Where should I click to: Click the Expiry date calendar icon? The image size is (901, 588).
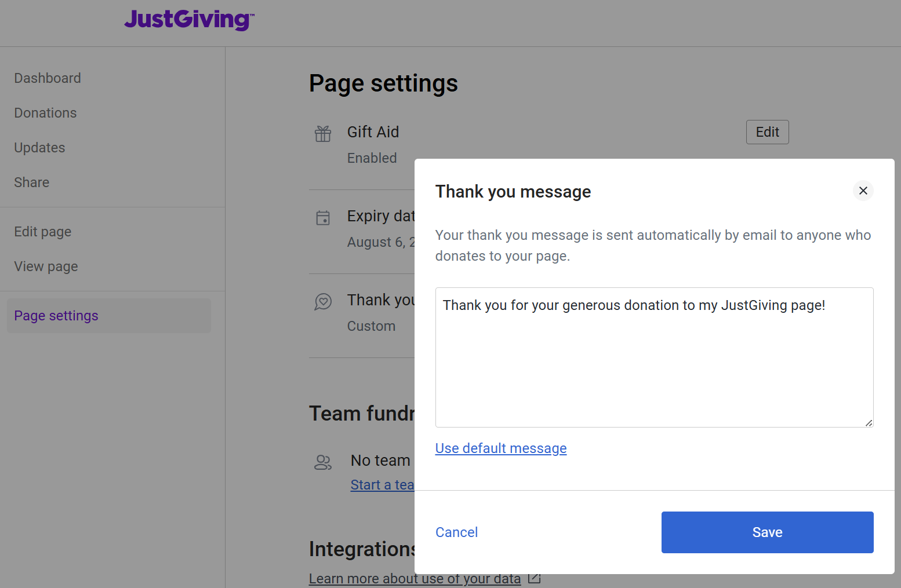[x=323, y=218]
